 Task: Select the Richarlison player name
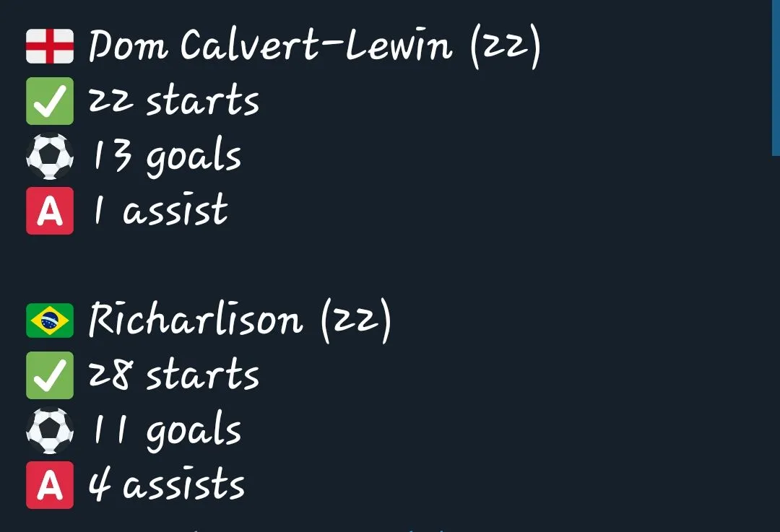click(195, 320)
